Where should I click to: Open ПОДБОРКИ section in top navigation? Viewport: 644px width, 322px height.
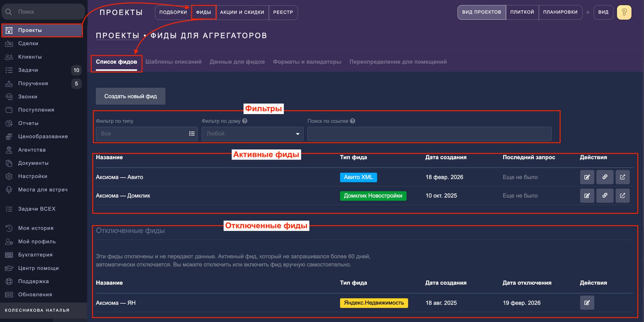(173, 12)
